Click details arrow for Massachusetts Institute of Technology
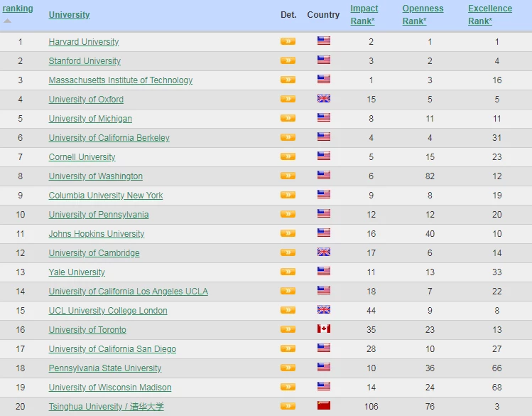Image resolution: width=532 pixels, height=416 pixels. tap(288, 80)
